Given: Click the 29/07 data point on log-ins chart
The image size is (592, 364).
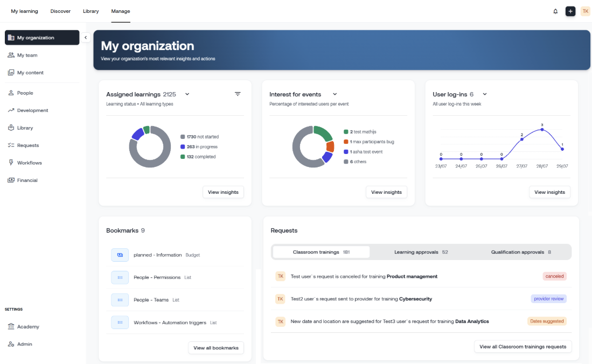Looking at the screenshot, I should click(x=562, y=149).
